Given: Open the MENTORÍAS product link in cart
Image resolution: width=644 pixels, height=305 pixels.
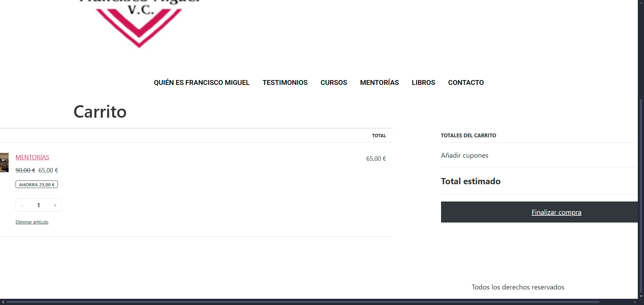Looking at the screenshot, I should [x=32, y=157].
